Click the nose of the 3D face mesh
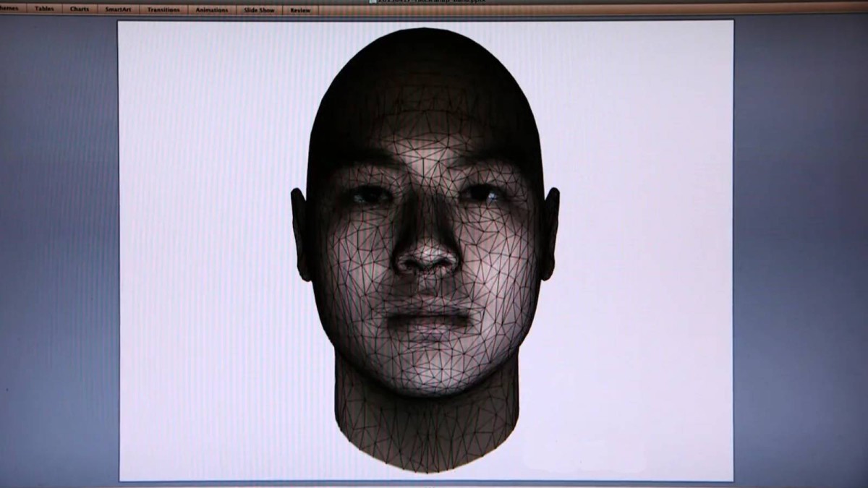Image resolution: width=868 pixels, height=488 pixels. point(427,257)
